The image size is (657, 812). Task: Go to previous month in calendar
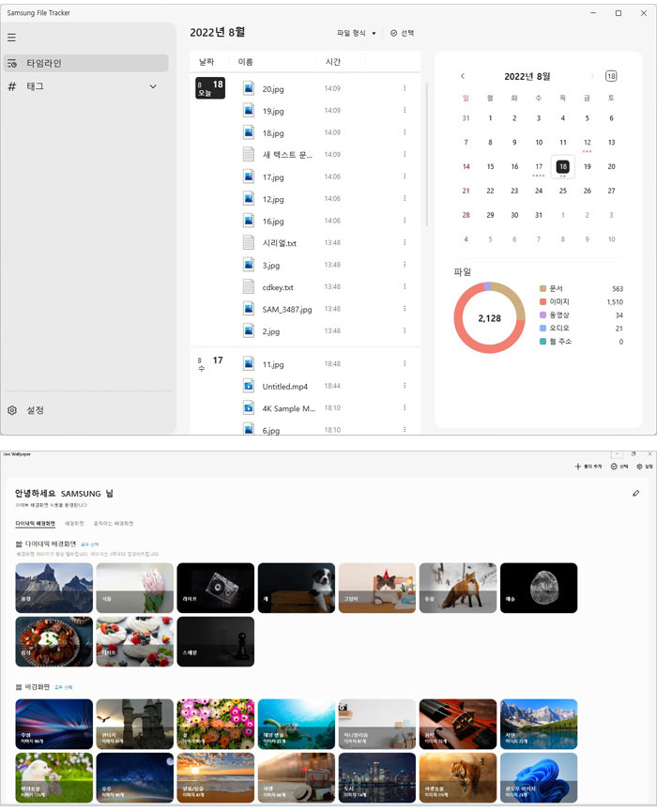(463, 76)
